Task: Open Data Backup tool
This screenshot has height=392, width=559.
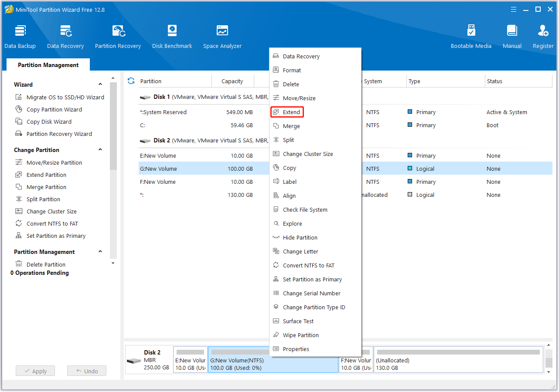Action: (20, 37)
